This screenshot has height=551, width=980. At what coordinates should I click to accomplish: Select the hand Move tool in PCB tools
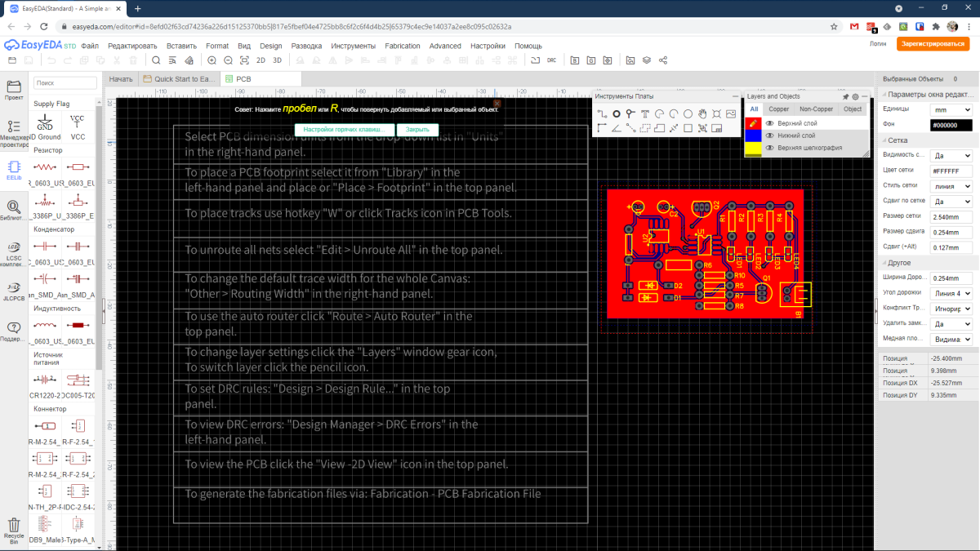tap(702, 114)
